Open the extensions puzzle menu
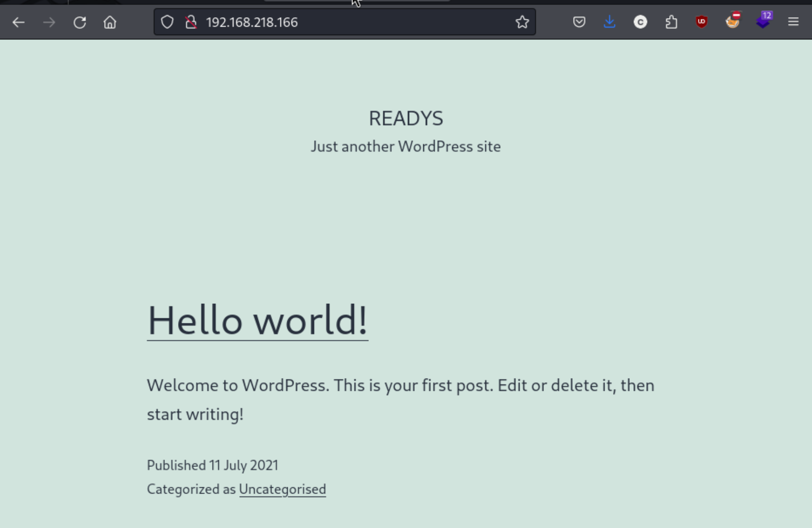The width and height of the screenshot is (812, 528). coord(671,22)
